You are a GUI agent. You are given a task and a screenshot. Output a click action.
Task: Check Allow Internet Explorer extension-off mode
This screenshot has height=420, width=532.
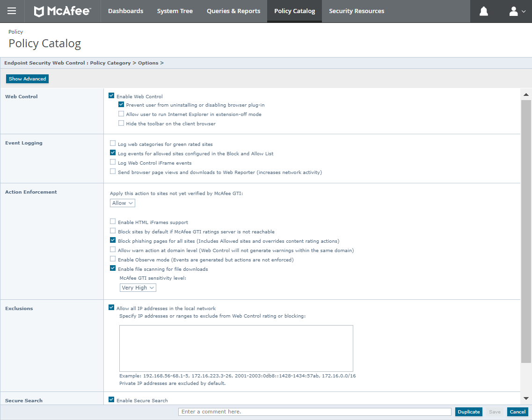[121, 114]
